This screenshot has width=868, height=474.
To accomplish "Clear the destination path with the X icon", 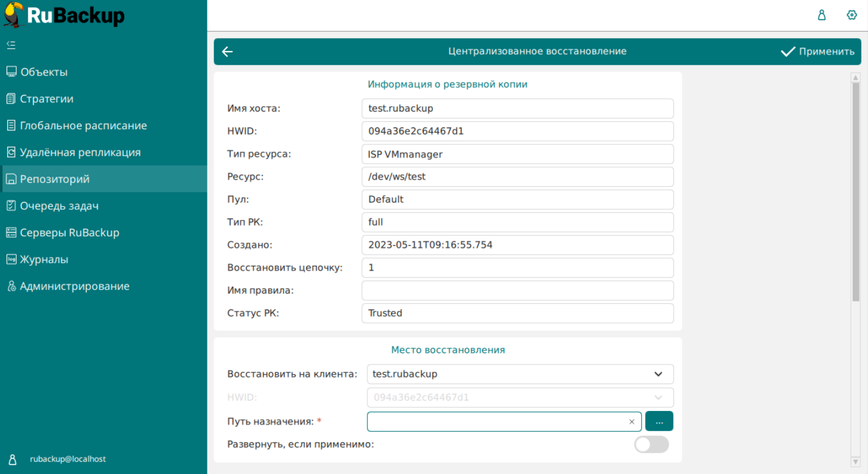I will (x=631, y=422).
